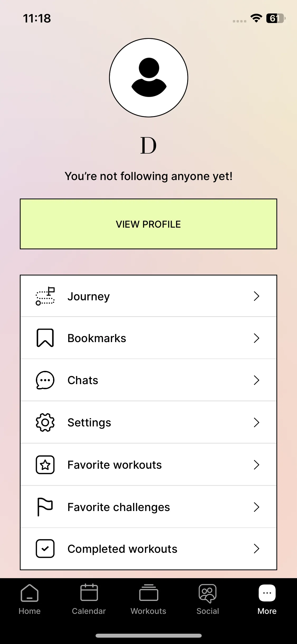Viewport: 297px width, 644px height.
Task: Tap the Settings gear icon
Action: click(x=45, y=422)
